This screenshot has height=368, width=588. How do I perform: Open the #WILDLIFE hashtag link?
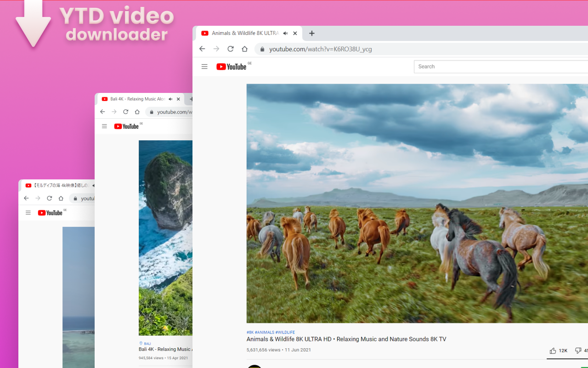pyautogui.click(x=285, y=332)
